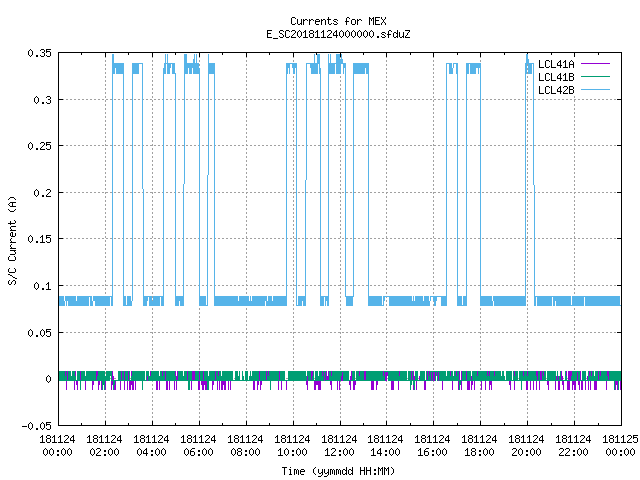The height and width of the screenshot is (480, 640).
Task: Click the LCL41B legend label
Action: coord(556,77)
